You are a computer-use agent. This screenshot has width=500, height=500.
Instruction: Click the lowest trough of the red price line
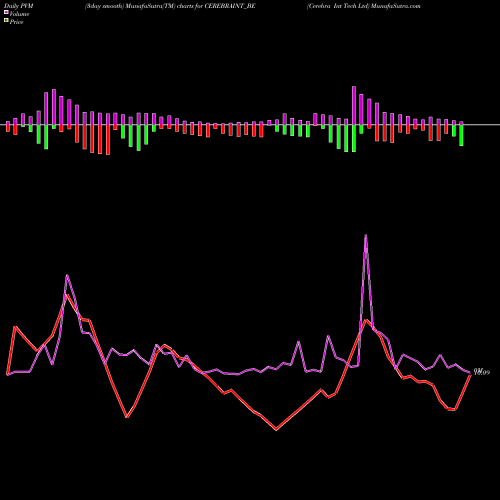(276, 429)
